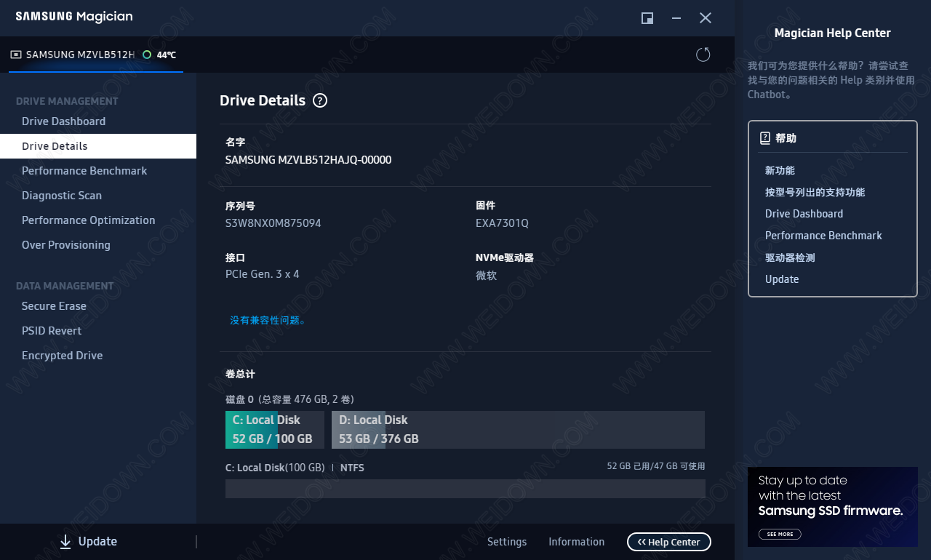931x560 pixels.
Task: Click the interface value PCIe Gen. 3 x 4
Action: point(263,274)
